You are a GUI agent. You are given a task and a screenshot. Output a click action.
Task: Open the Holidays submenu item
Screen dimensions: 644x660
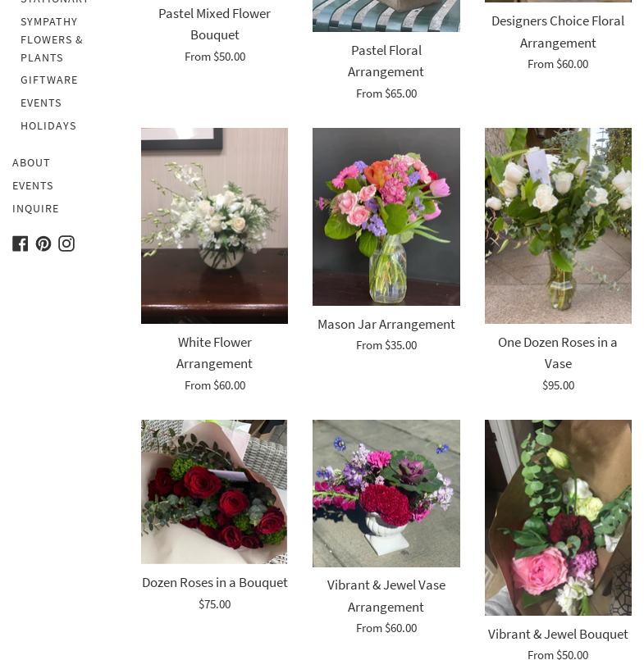tap(48, 126)
